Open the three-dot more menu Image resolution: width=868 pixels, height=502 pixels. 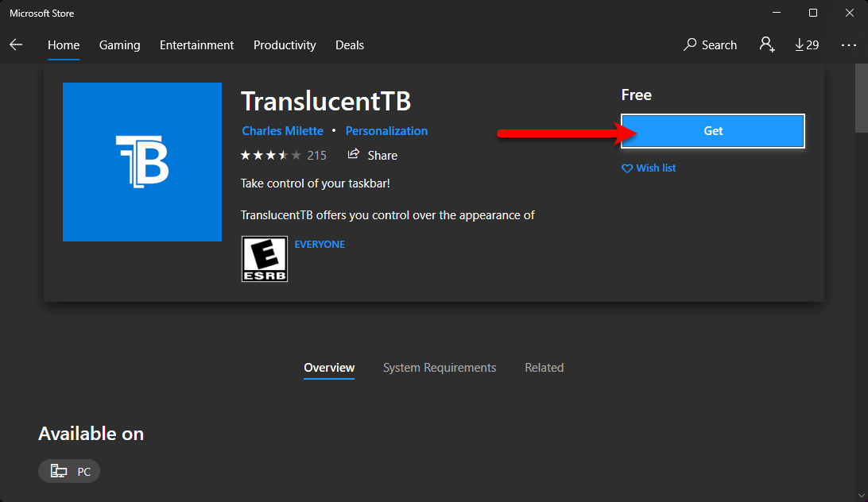(848, 44)
